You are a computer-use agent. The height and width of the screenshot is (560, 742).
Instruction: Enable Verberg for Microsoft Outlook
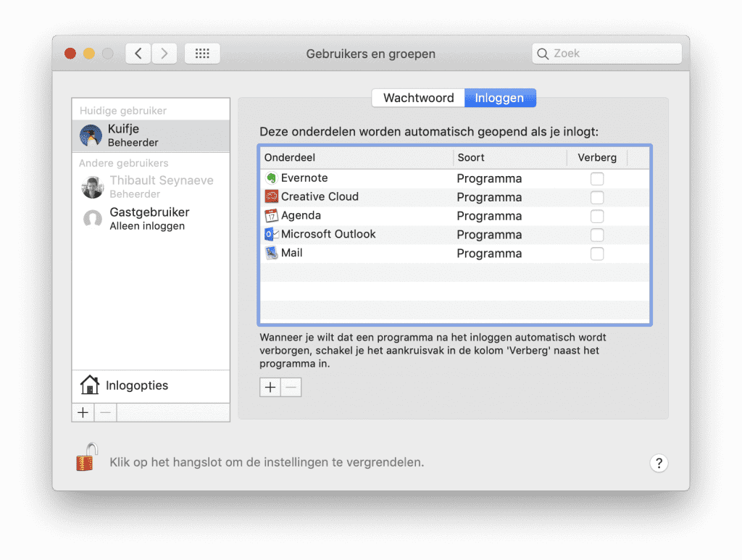(x=597, y=235)
